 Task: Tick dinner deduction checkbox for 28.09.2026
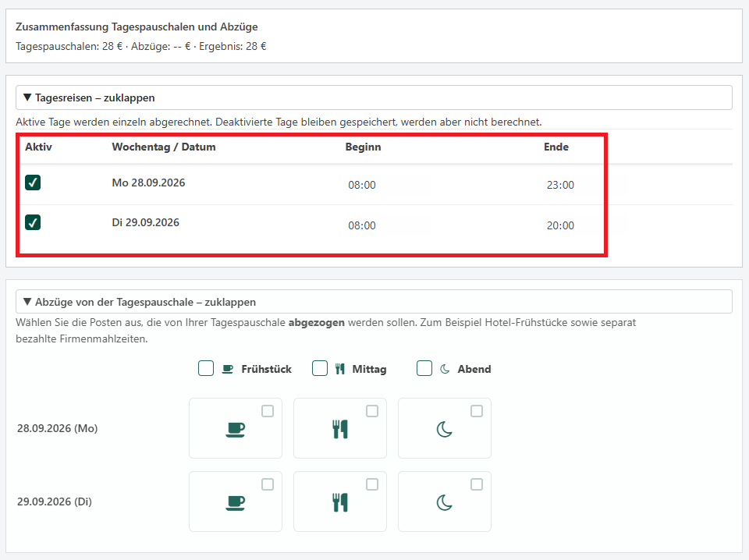pos(477,411)
